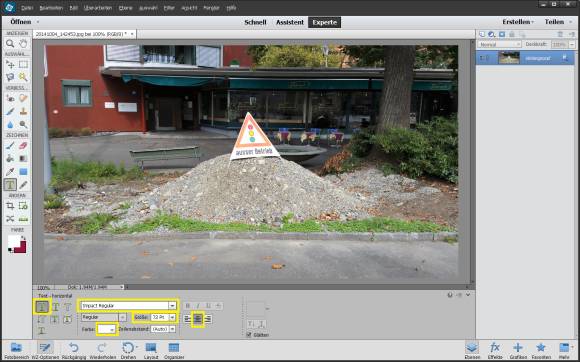
Task: Open the Größe 72 Pt dropdown
Action: click(x=172, y=317)
